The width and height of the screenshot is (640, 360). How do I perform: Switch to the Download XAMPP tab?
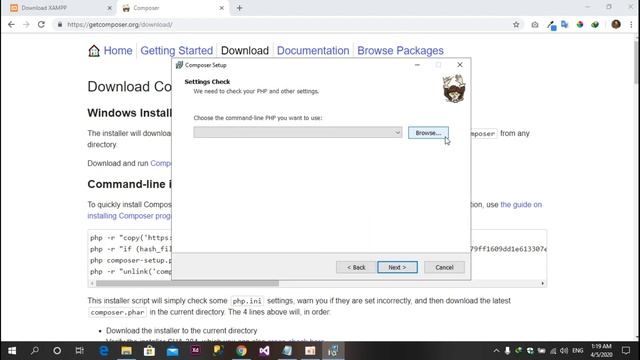[x=57, y=8]
